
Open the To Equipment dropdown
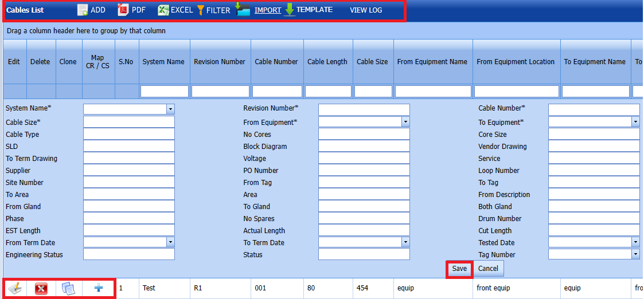coord(635,122)
